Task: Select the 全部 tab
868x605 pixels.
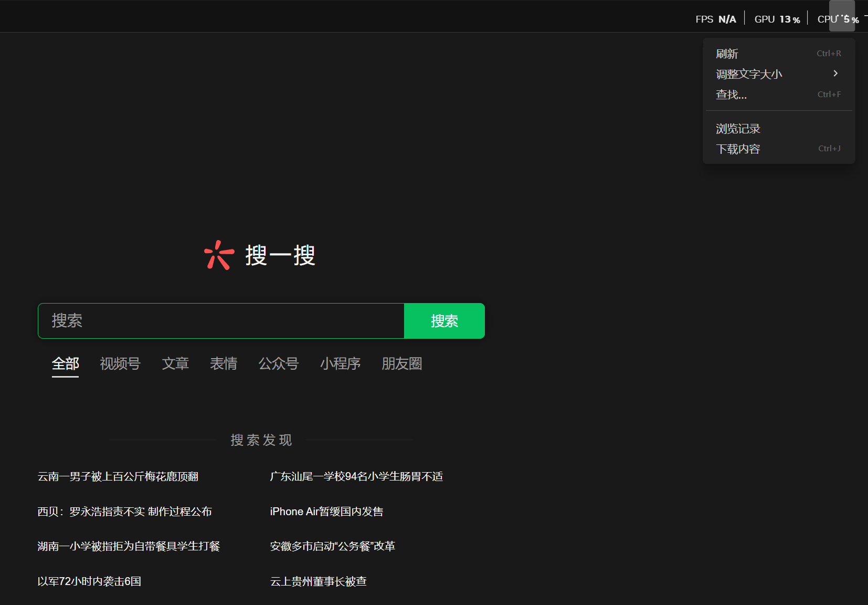Action: tap(65, 363)
